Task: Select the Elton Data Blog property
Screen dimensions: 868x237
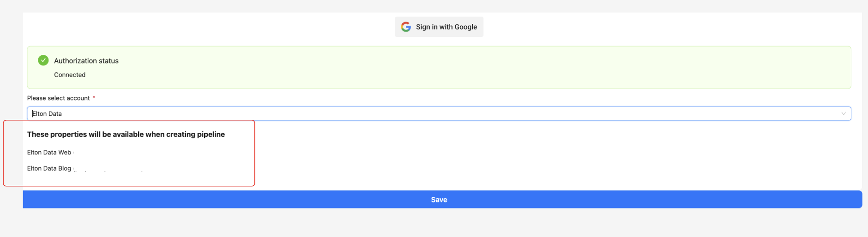Action: click(x=49, y=169)
